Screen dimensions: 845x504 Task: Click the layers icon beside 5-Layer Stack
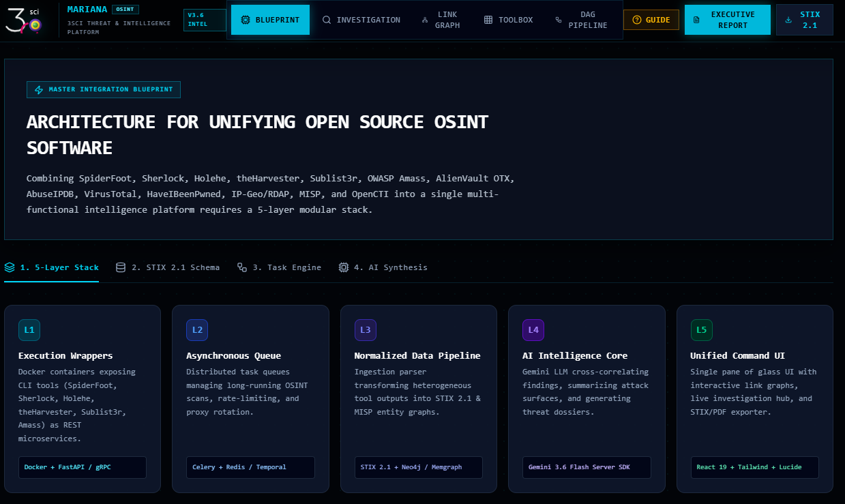point(10,267)
